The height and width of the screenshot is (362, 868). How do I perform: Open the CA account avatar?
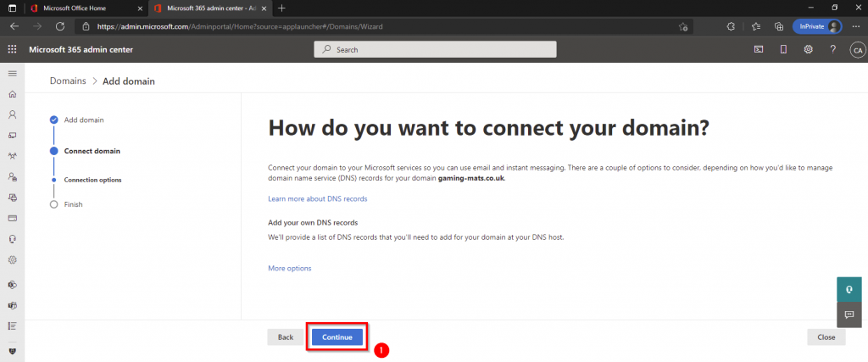[x=858, y=50]
